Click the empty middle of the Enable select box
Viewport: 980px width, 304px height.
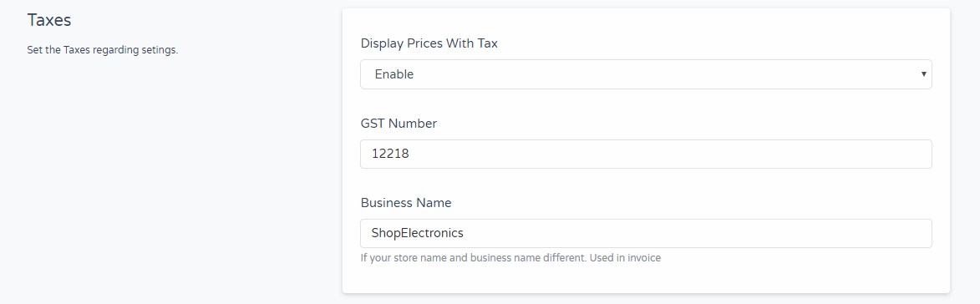(x=656, y=74)
